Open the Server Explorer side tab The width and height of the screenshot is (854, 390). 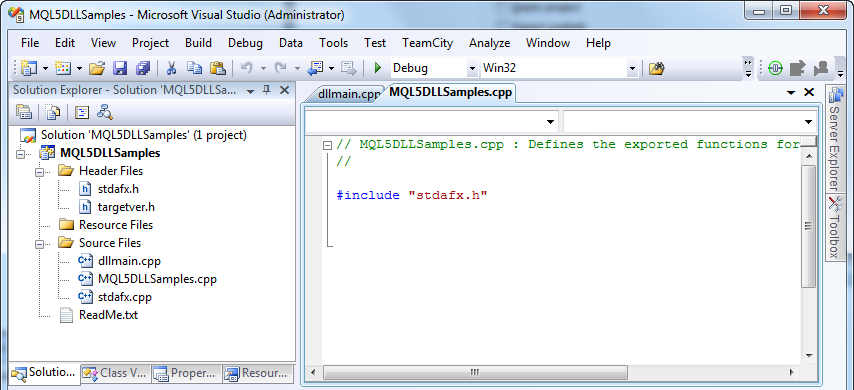[x=834, y=138]
